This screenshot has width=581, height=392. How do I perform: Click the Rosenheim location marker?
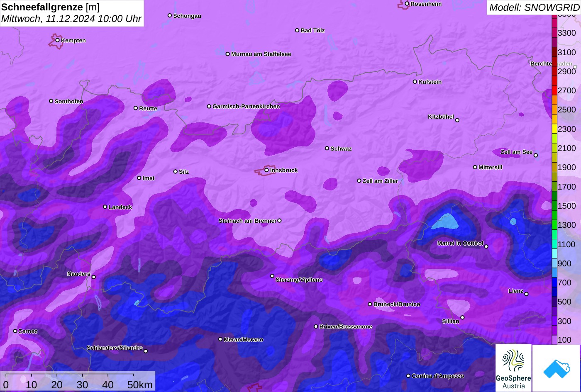[x=407, y=4]
